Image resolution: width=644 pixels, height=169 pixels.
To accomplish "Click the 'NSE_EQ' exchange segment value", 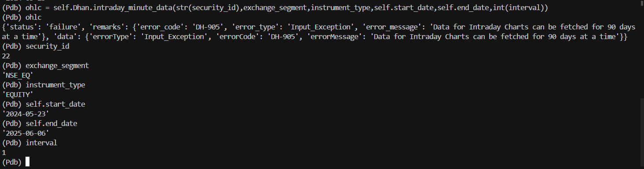I will pos(18,75).
